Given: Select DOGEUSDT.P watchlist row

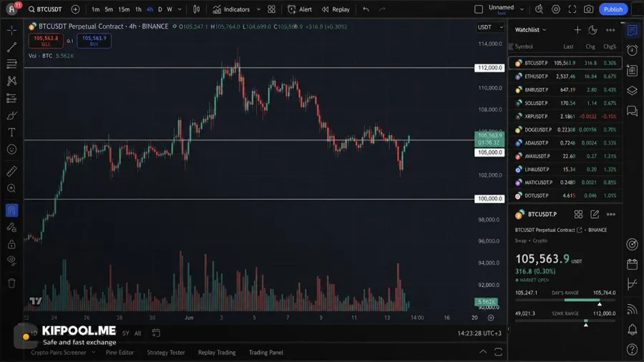Looking at the screenshot, I should [x=565, y=129].
